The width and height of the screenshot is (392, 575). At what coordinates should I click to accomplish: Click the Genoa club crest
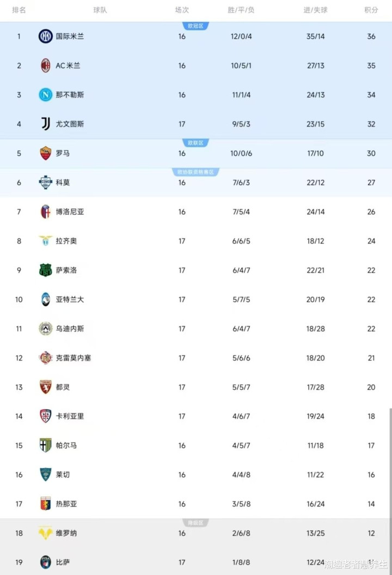46,504
